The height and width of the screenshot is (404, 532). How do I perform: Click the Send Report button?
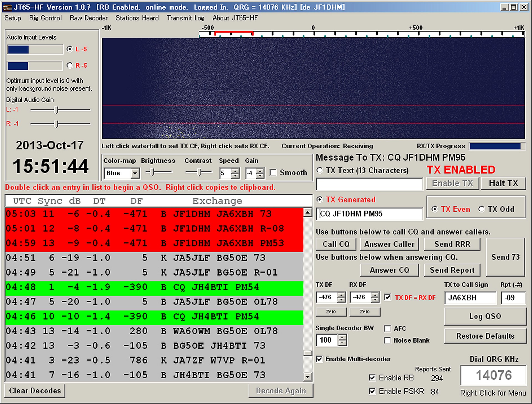tap(452, 270)
